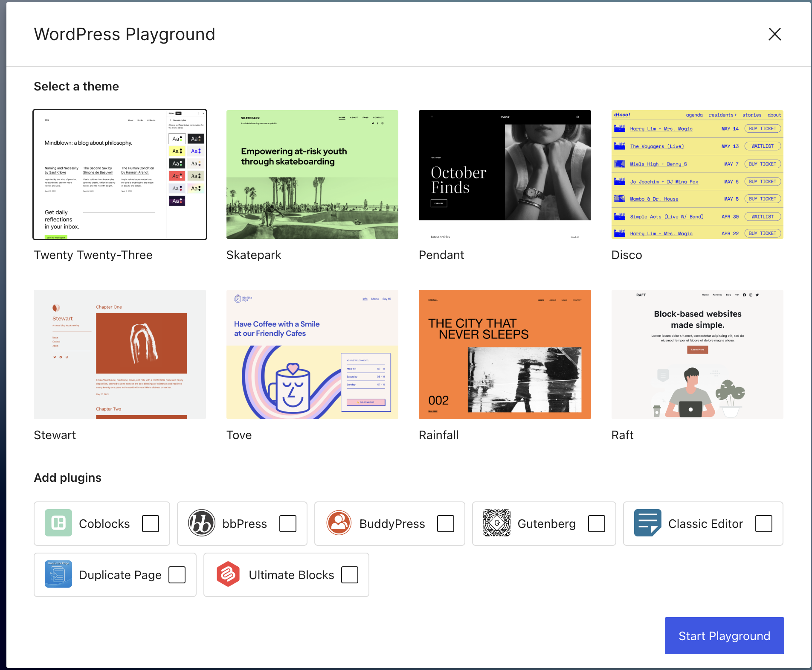Screen dimensions: 812x670
Task: Close the WordPress Playground dialog
Action: 774,34
